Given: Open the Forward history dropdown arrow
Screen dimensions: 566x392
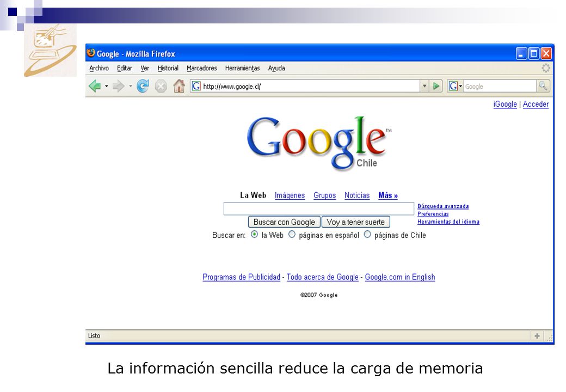Looking at the screenshot, I should click(130, 86).
